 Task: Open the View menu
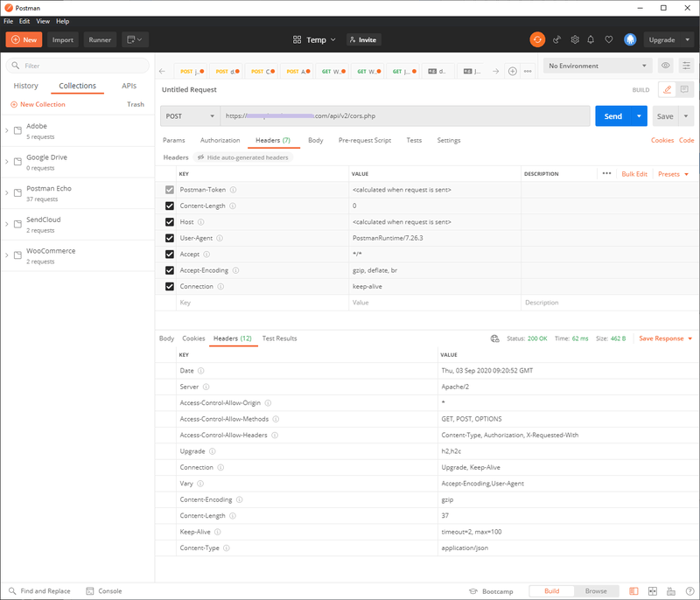click(43, 21)
